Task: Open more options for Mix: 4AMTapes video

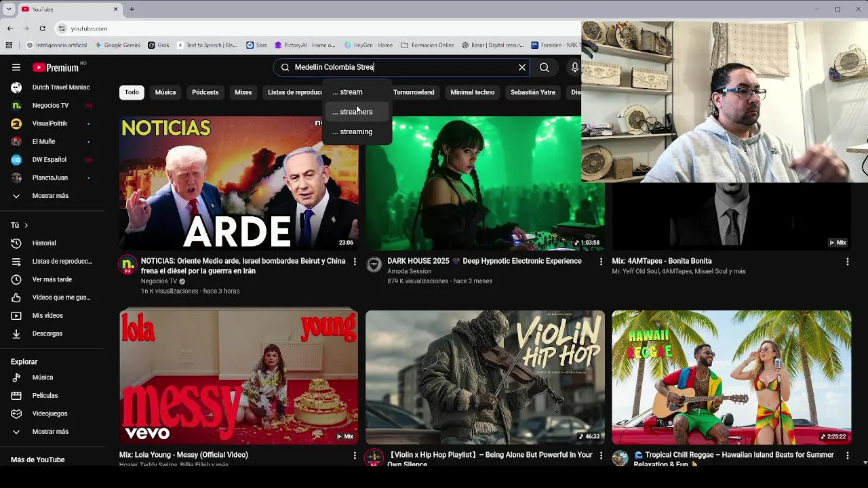Action: click(847, 262)
